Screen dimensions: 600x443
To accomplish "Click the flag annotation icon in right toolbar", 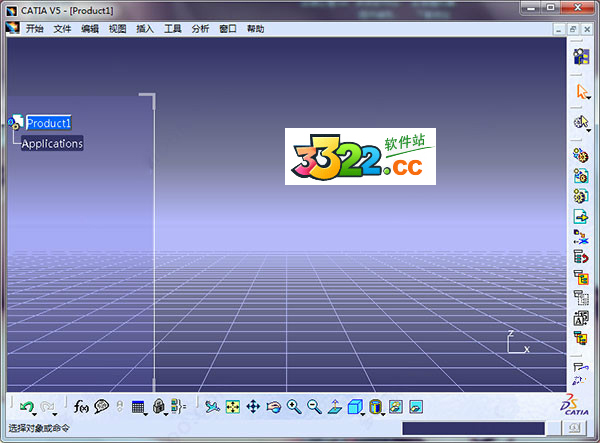I will pyautogui.click(x=580, y=368).
